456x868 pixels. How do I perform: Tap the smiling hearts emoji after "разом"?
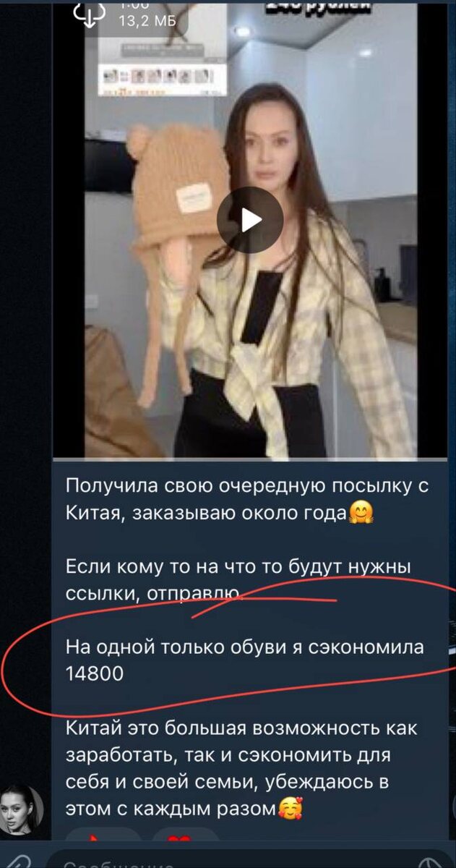coord(289,807)
